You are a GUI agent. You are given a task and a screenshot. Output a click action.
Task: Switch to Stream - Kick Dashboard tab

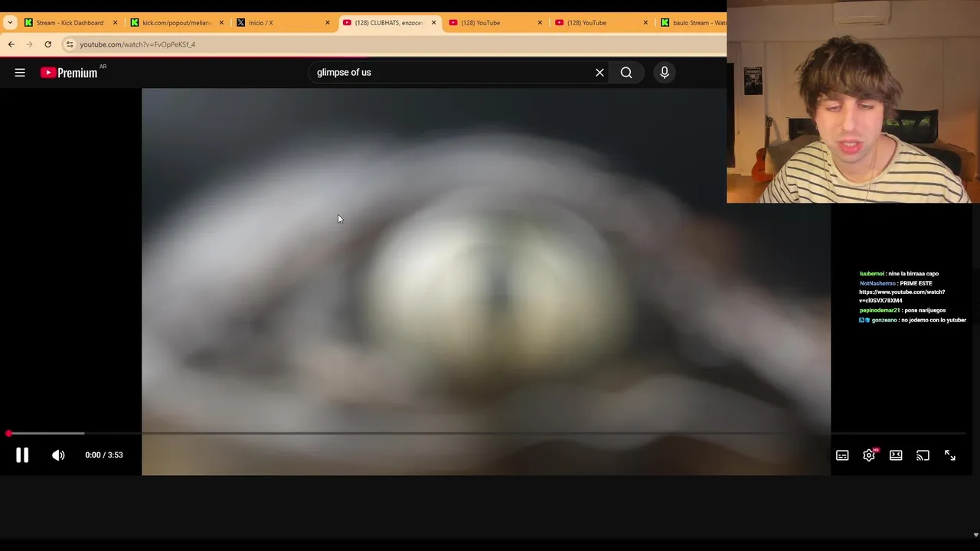pyautogui.click(x=69, y=23)
